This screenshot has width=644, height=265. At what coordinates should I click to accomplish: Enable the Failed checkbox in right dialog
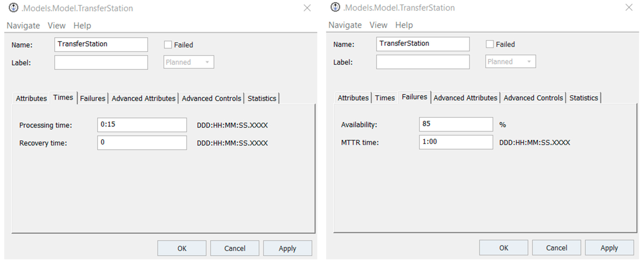click(x=490, y=44)
